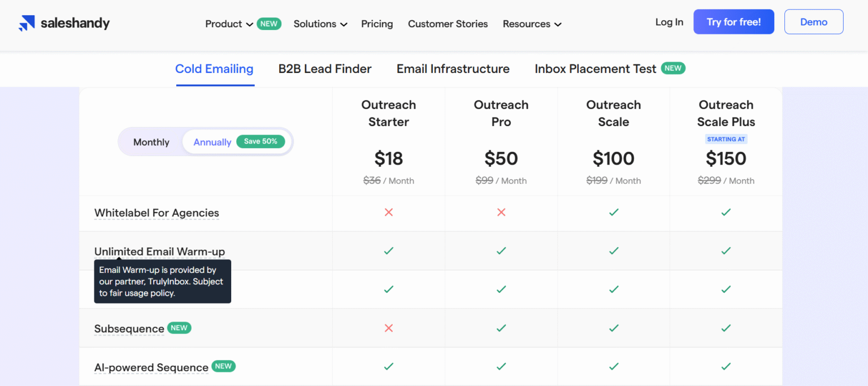
Task: Click red cross for Whitelabel under Outreach Starter
Action: [x=388, y=212]
